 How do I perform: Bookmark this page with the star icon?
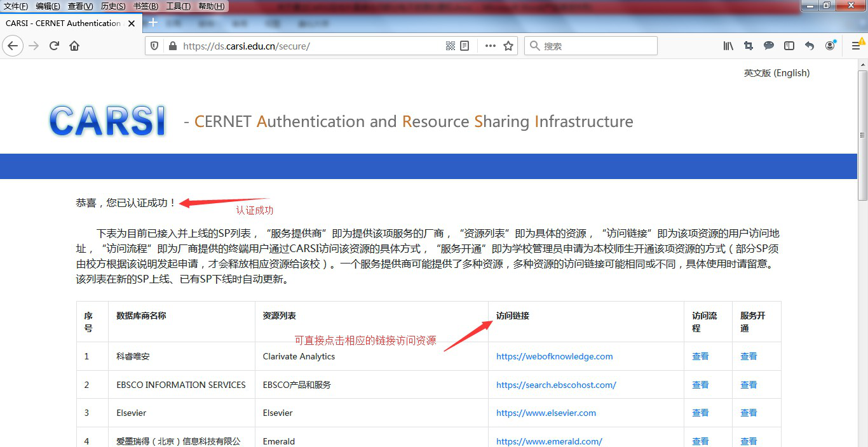point(508,46)
